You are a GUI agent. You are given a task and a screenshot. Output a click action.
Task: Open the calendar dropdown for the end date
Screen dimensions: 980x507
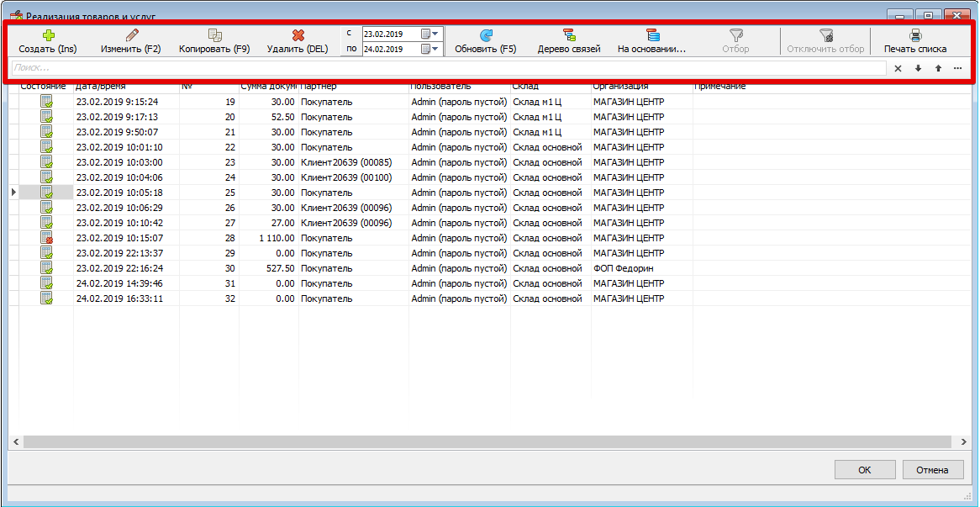coord(429,49)
